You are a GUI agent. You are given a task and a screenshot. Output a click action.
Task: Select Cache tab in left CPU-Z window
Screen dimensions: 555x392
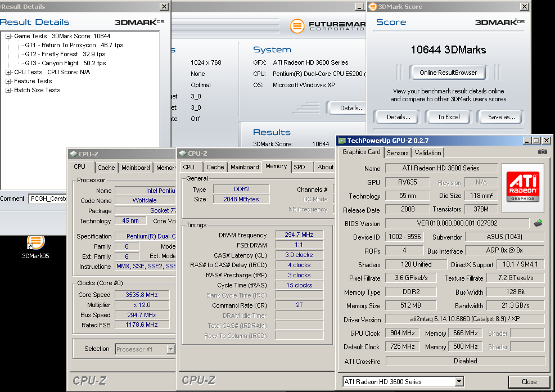[x=106, y=168]
